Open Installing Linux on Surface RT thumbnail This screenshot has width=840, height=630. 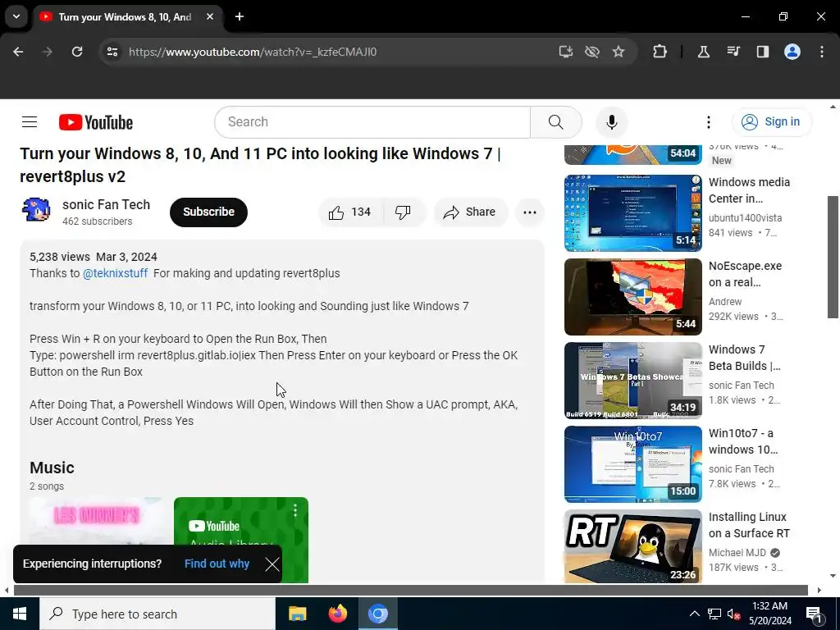click(632, 546)
